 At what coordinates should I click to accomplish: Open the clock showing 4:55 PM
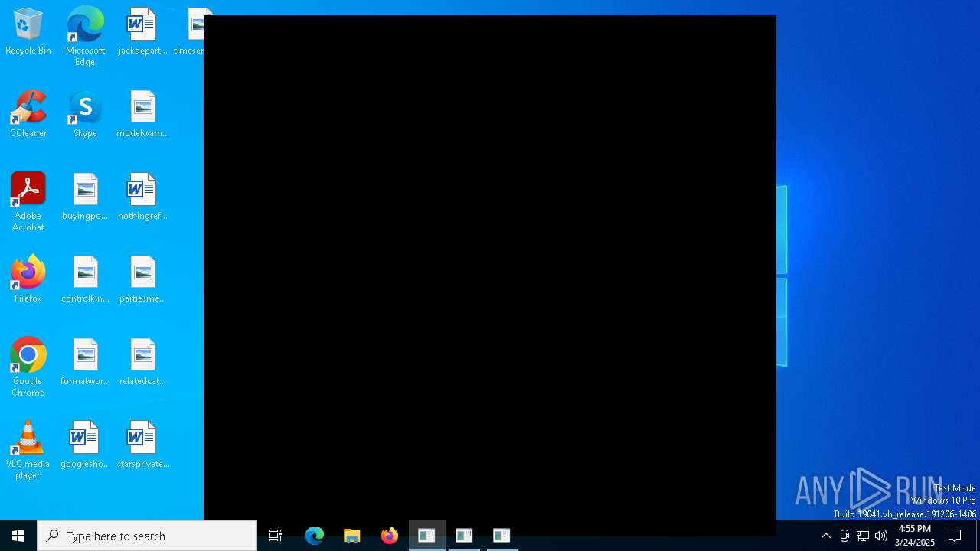(915, 536)
